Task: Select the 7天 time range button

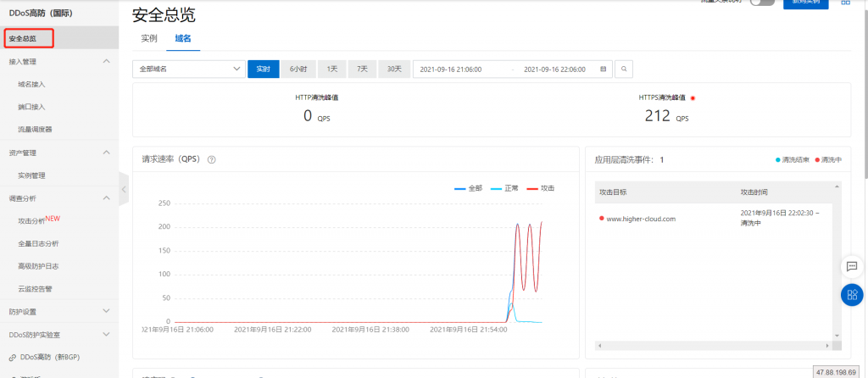Action: pos(362,69)
